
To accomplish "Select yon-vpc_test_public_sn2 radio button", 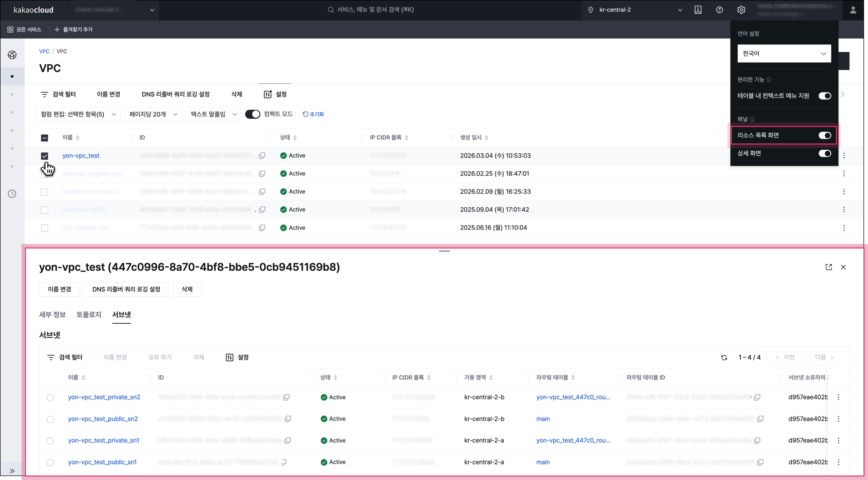I will [50, 419].
